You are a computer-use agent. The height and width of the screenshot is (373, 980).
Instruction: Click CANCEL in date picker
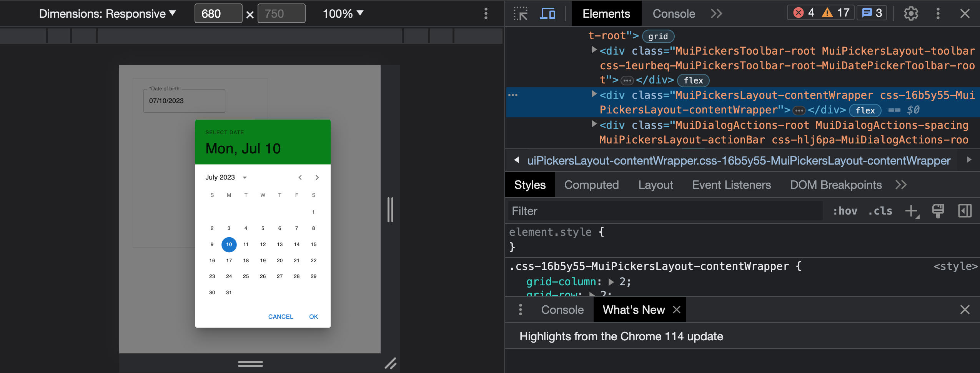click(x=281, y=316)
